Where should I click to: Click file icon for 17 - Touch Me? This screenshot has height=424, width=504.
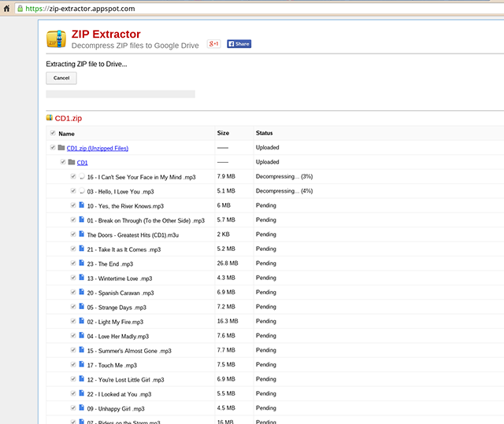(x=82, y=364)
